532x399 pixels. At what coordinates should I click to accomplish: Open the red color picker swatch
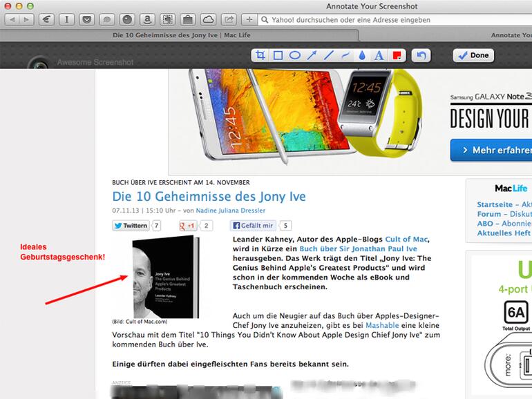tap(397, 55)
